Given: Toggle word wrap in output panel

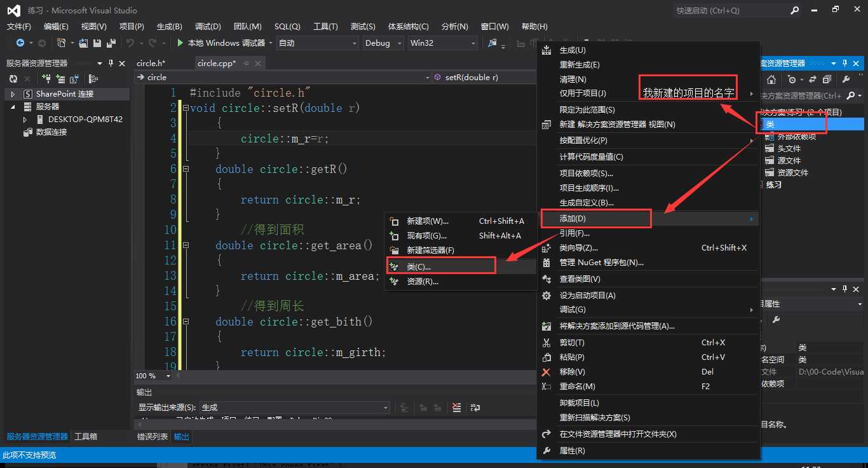Looking at the screenshot, I should click(475, 408).
